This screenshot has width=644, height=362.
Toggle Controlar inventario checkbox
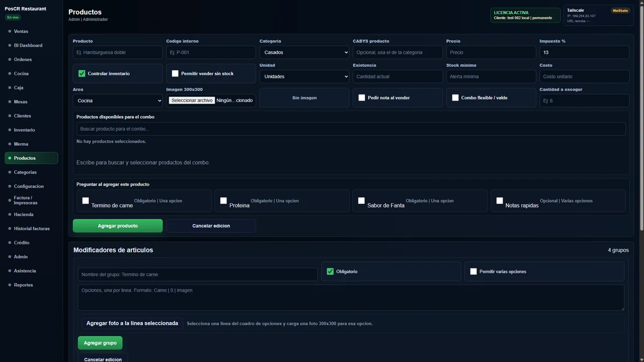pyautogui.click(x=82, y=73)
